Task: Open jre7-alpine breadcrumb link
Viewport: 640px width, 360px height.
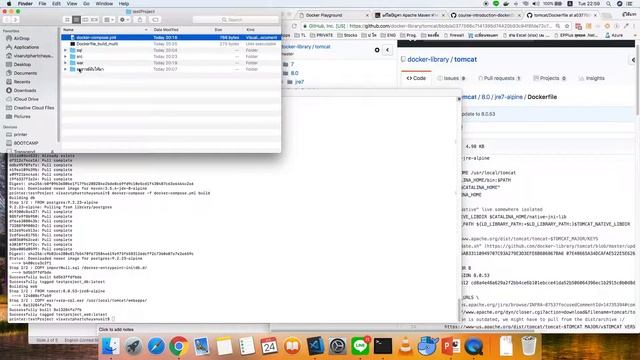Action: coord(508,97)
